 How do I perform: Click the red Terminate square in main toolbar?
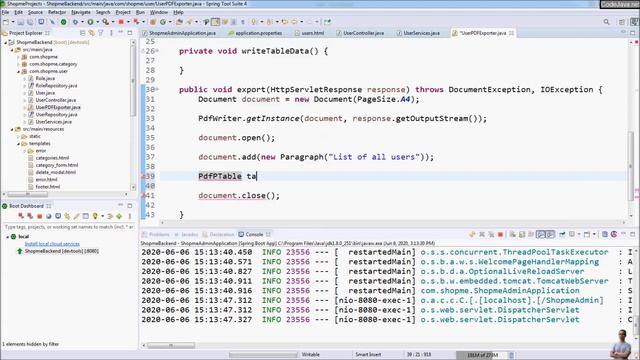tap(121, 22)
